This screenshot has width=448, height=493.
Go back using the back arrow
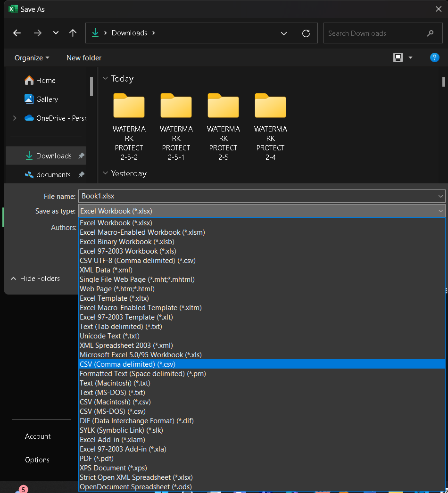point(17,33)
